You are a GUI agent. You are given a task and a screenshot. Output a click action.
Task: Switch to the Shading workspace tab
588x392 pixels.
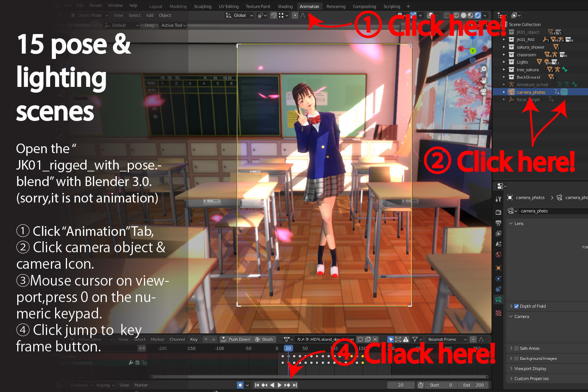click(x=285, y=7)
